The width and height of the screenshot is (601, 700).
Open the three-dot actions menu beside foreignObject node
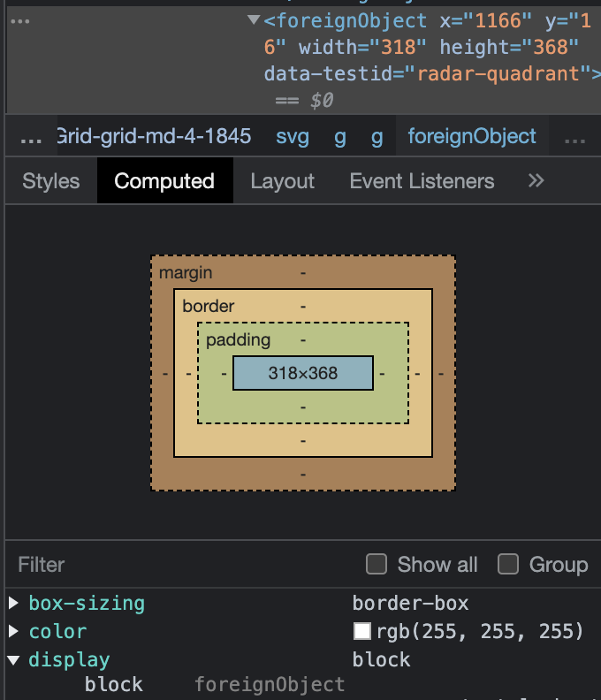click(20, 21)
